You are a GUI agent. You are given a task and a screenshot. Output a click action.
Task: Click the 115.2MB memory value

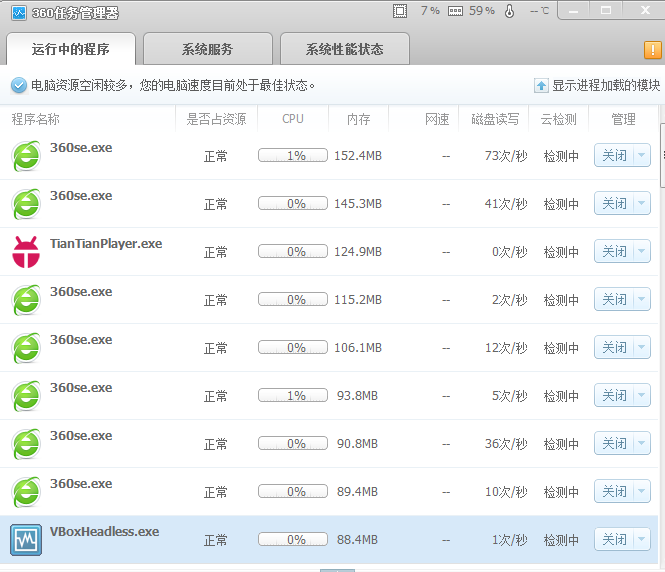358,300
